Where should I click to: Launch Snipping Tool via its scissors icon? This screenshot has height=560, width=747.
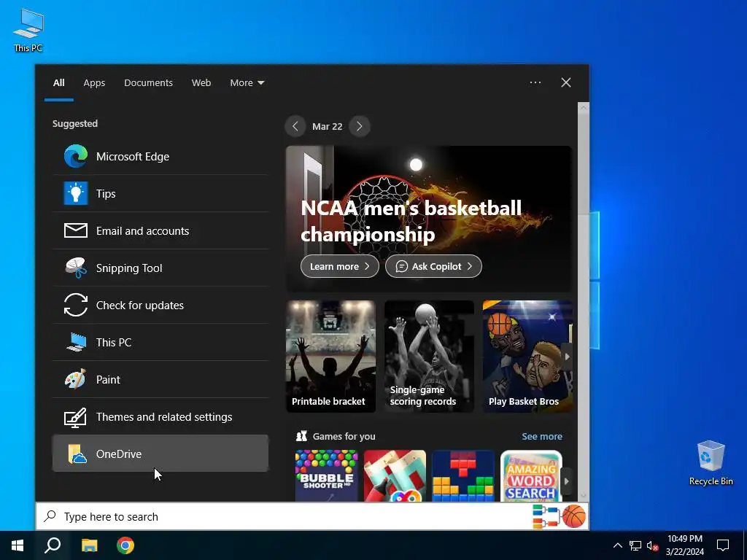76,268
